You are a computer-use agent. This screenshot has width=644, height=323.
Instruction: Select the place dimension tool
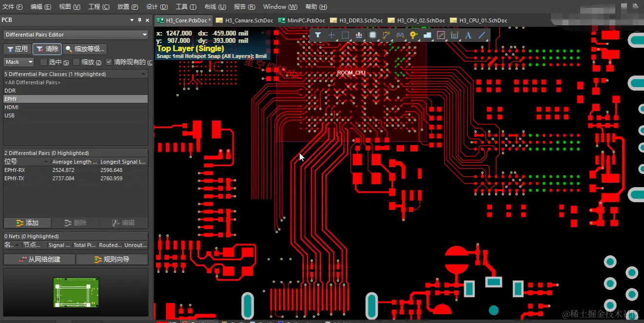455,35
